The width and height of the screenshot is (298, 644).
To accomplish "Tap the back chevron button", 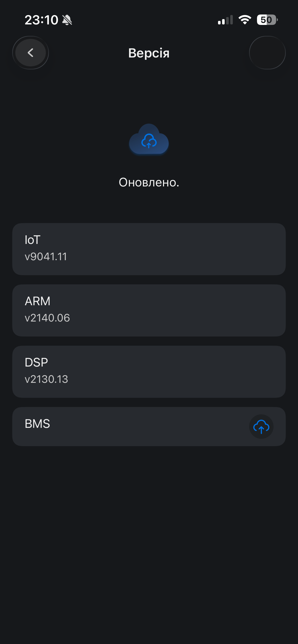I will pyautogui.click(x=31, y=53).
